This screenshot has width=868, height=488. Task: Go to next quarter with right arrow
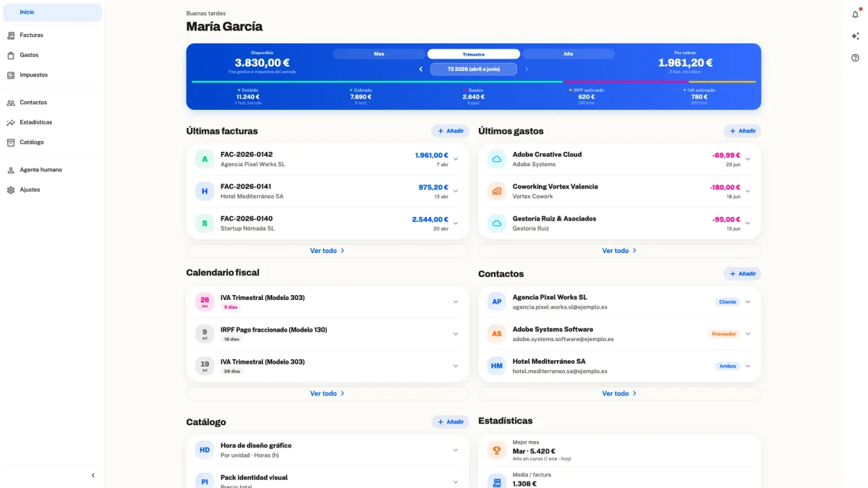(527, 69)
